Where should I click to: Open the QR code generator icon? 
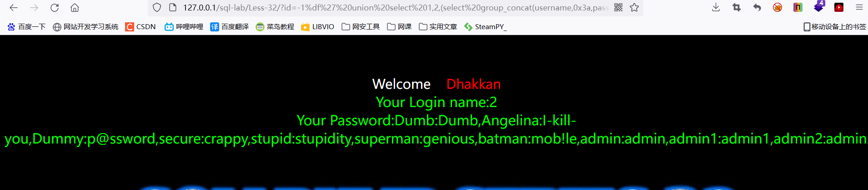(618, 8)
